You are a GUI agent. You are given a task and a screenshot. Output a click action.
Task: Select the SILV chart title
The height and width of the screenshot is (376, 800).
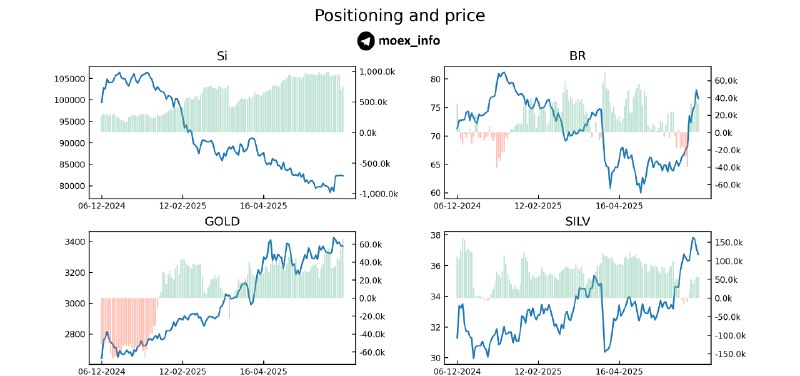[x=578, y=221]
